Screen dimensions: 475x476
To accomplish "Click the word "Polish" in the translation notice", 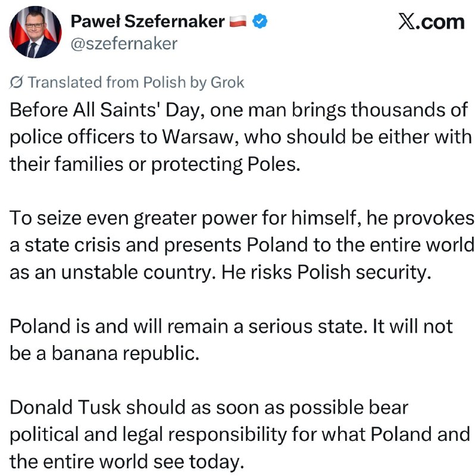I will [x=164, y=82].
